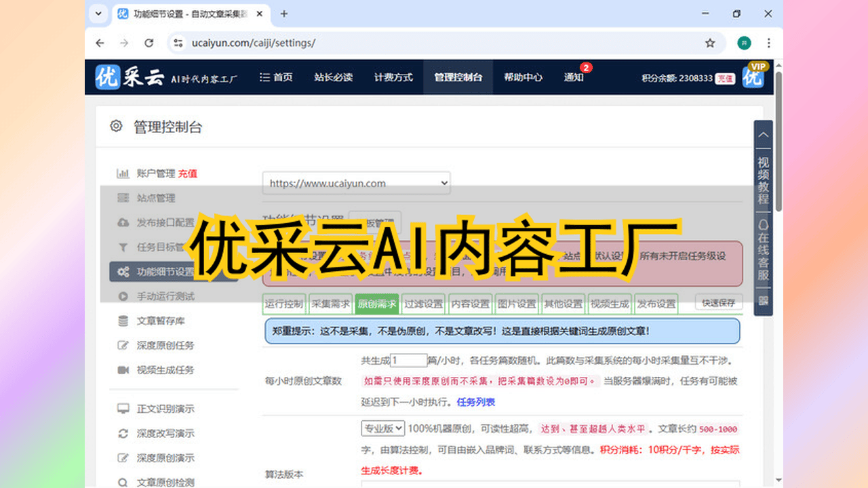This screenshot has width=868, height=488.
Task: Click the 深度原创任务 edit icon in sidebar
Action: click(x=123, y=345)
